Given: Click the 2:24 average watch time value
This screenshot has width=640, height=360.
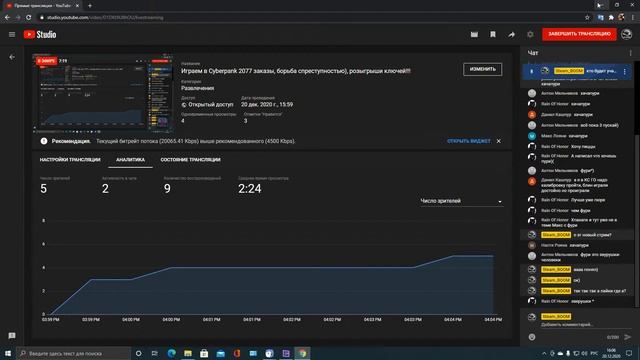Looking at the screenshot, I should 249,189.
